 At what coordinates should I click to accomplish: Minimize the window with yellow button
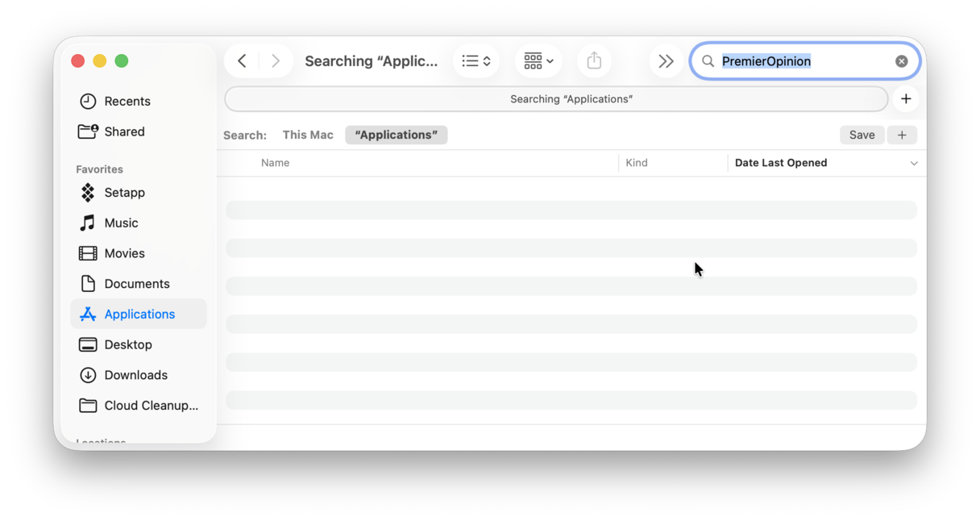[100, 61]
